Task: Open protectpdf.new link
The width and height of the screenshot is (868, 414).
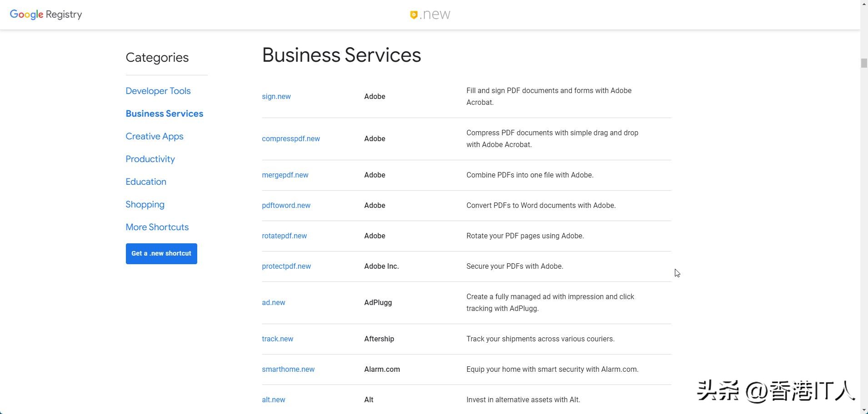Action: (286, 266)
